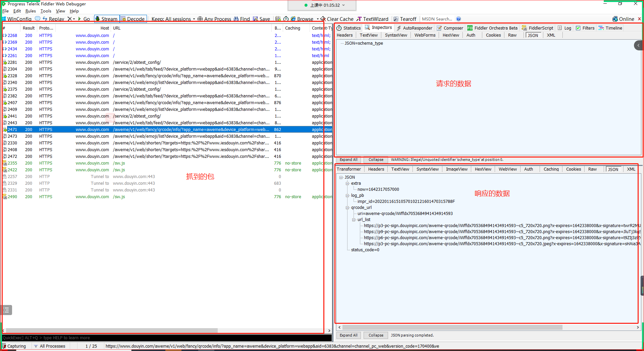This screenshot has width=644, height=351.
Task: Click the timer clock icon
Action: coord(286,19)
